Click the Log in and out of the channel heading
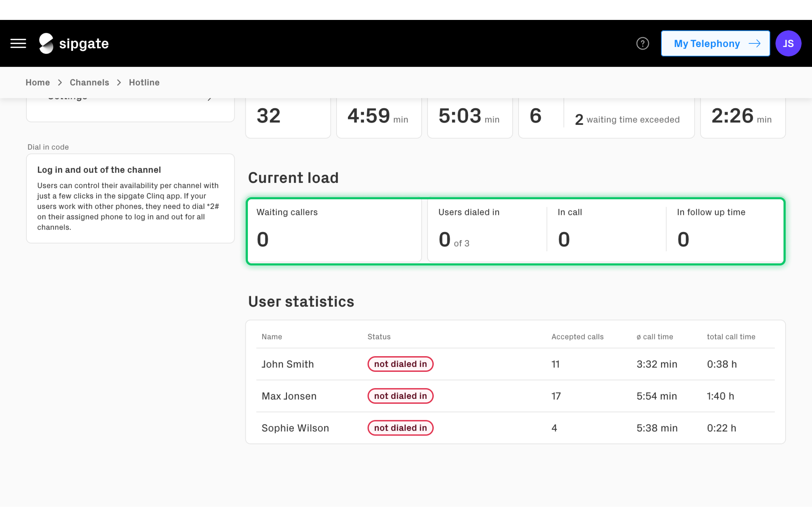Screen dimensions: 812x511 click(99, 170)
